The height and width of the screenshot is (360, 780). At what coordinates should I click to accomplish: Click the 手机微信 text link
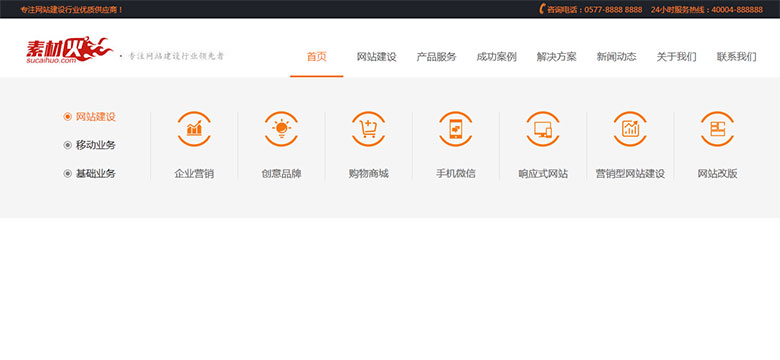click(x=456, y=174)
